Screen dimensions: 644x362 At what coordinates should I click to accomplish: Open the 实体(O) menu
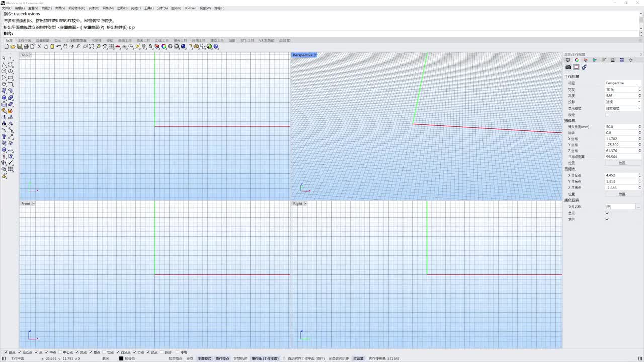click(x=94, y=8)
